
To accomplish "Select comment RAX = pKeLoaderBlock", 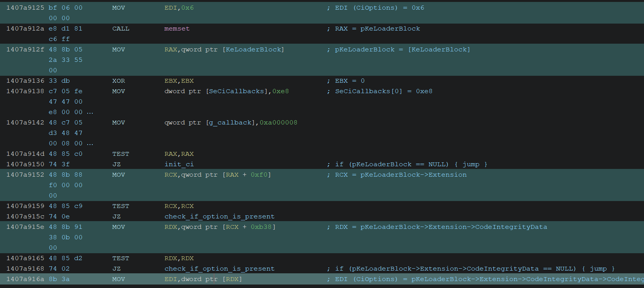I will click(378, 29).
